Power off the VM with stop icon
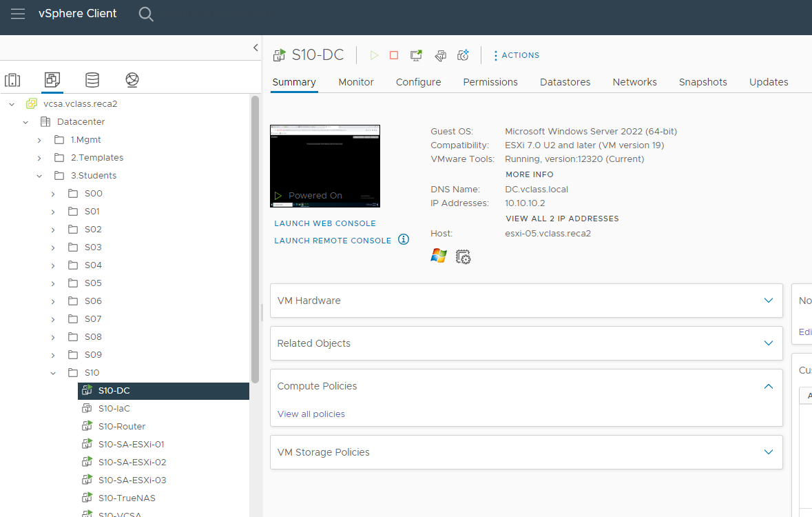 click(x=394, y=55)
